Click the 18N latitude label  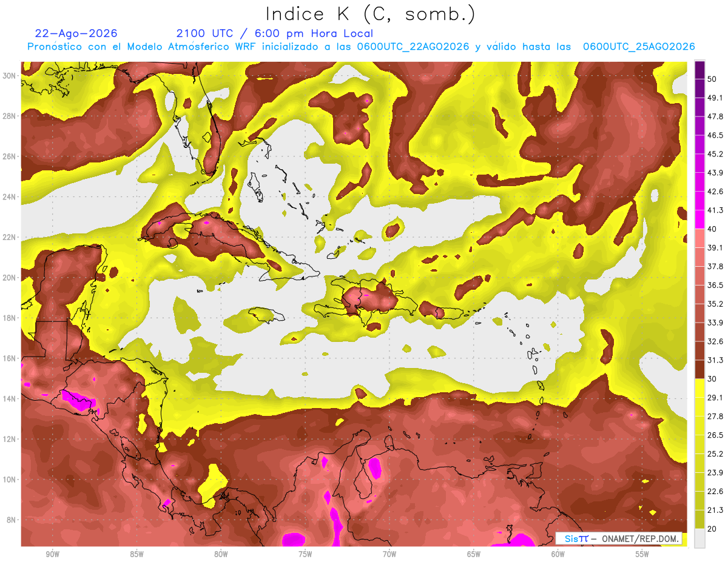(9, 318)
